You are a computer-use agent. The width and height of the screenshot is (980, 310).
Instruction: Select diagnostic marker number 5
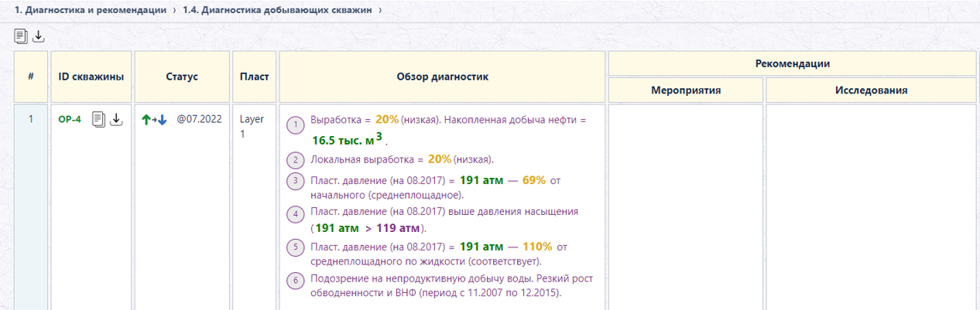tap(295, 248)
